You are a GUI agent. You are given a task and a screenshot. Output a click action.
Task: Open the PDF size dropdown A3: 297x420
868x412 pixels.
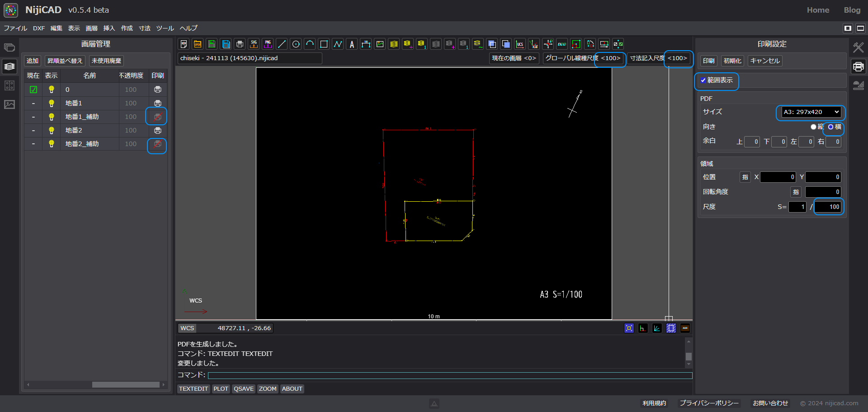click(x=811, y=112)
